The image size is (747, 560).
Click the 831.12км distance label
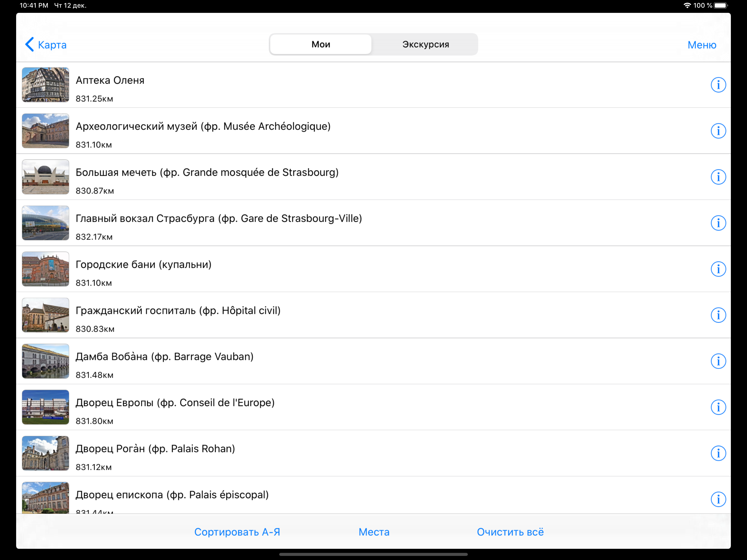tap(94, 468)
